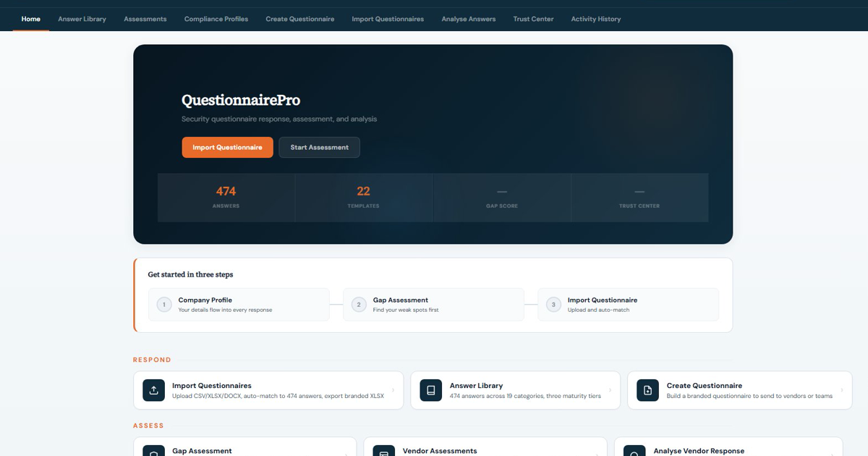Image resolution: width=868 pixels, height=456 pixels.
Task: Click the step 1 circle for Company Profile
Action: [x=163, y=305]
